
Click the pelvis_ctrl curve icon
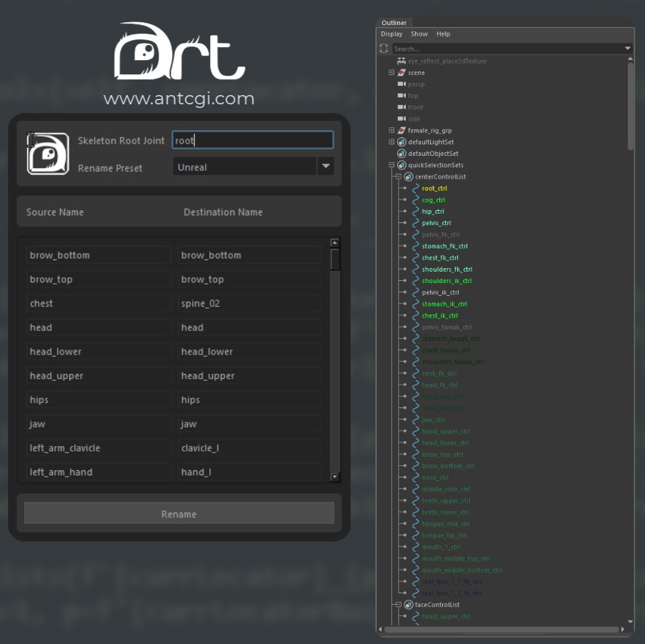416,222
